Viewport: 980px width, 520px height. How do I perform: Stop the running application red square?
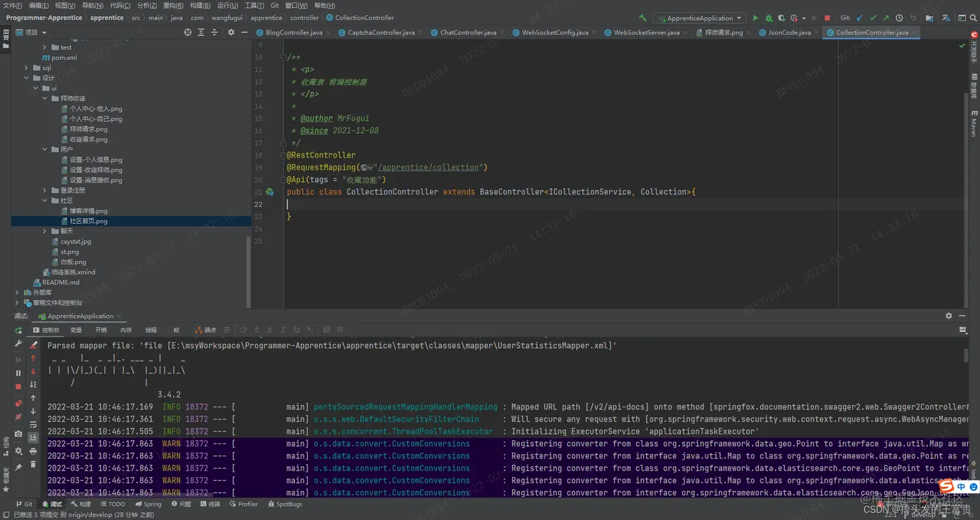pyautogui.click(x=827, y=18)
